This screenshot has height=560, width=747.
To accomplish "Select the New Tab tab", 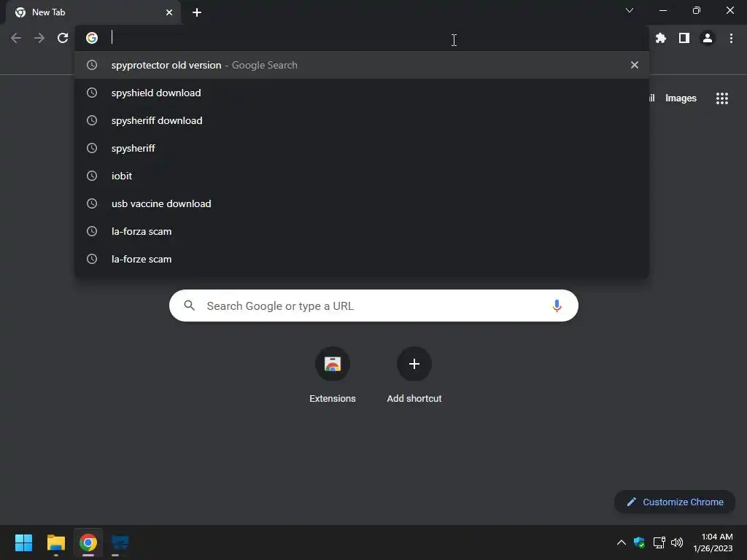I will click(93, 12).
